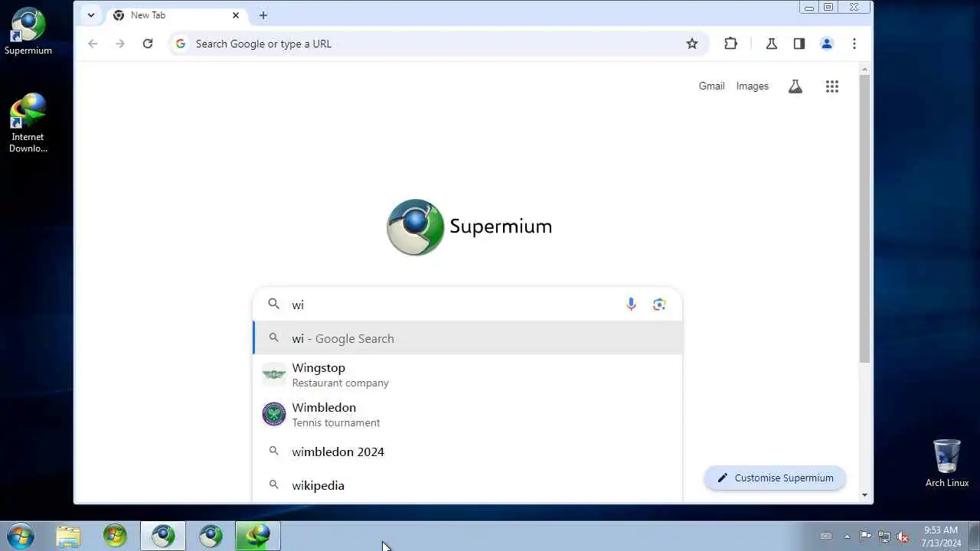Search by image with Lens icon
This screenshot has width=980, height=551.
(x=659, y=305)
